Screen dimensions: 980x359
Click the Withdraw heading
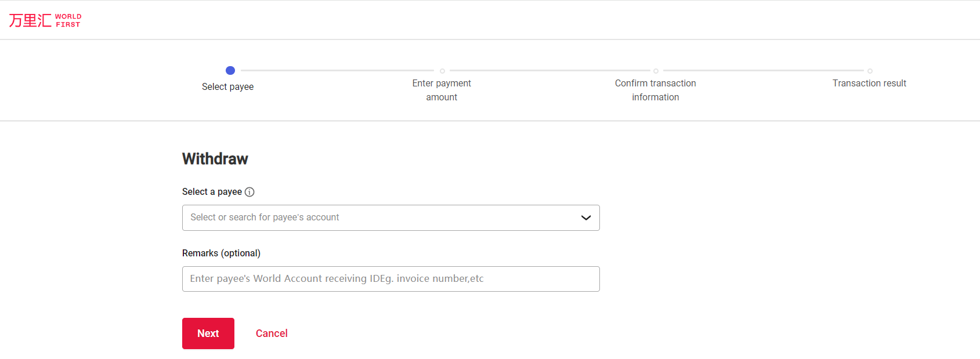coord(215,159)
